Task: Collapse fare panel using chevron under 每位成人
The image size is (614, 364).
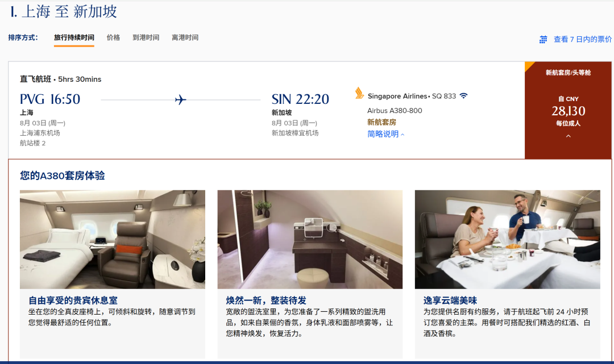Action: [x=568, y=136]
